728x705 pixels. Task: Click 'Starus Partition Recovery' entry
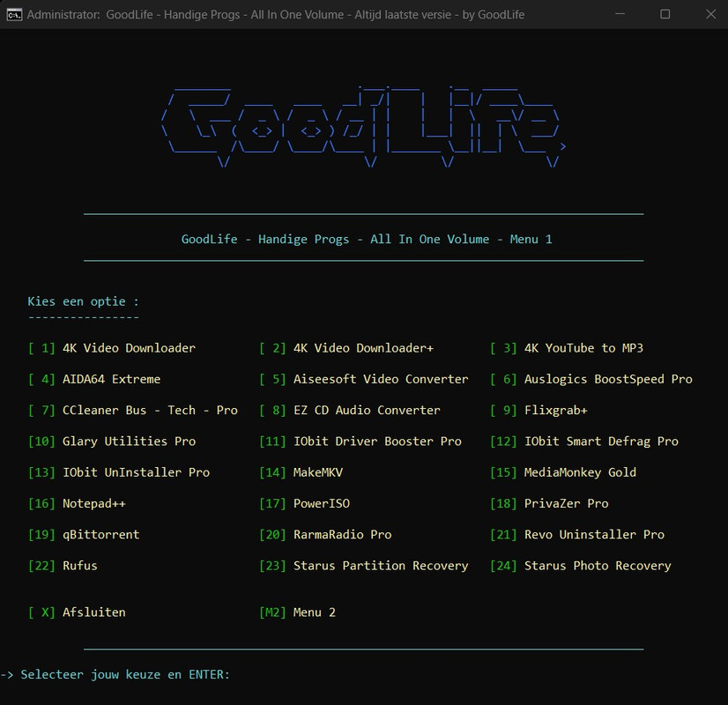[x=363, y=566]
